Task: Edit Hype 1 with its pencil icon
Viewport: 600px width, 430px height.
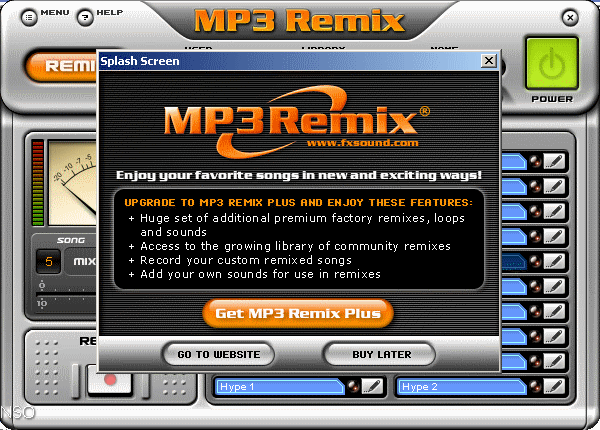Action: (x=372, y=386)
